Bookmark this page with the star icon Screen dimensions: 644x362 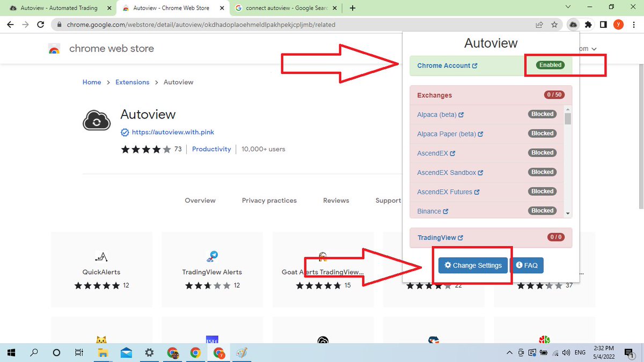point(554,25)
